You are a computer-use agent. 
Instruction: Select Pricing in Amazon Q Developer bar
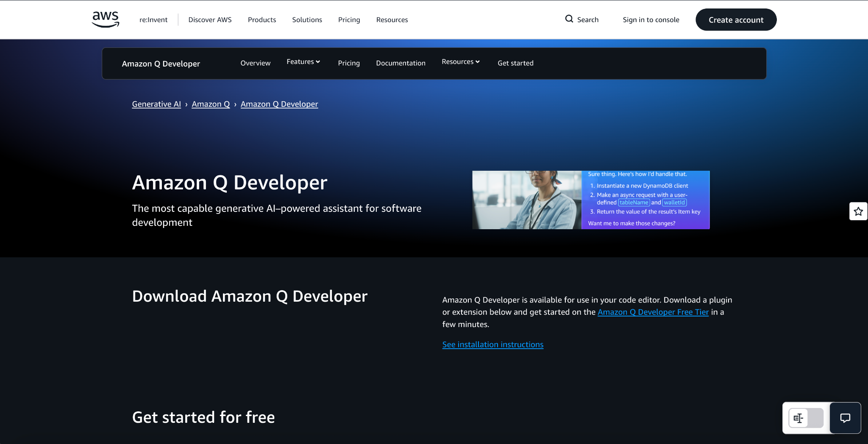pyautogui.click(x=349, y=63)
